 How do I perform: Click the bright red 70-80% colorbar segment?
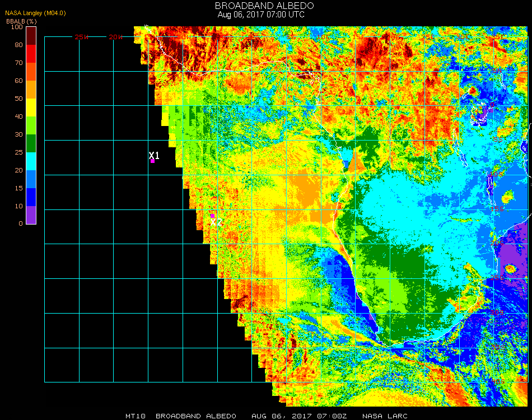[x=31, y=54]
